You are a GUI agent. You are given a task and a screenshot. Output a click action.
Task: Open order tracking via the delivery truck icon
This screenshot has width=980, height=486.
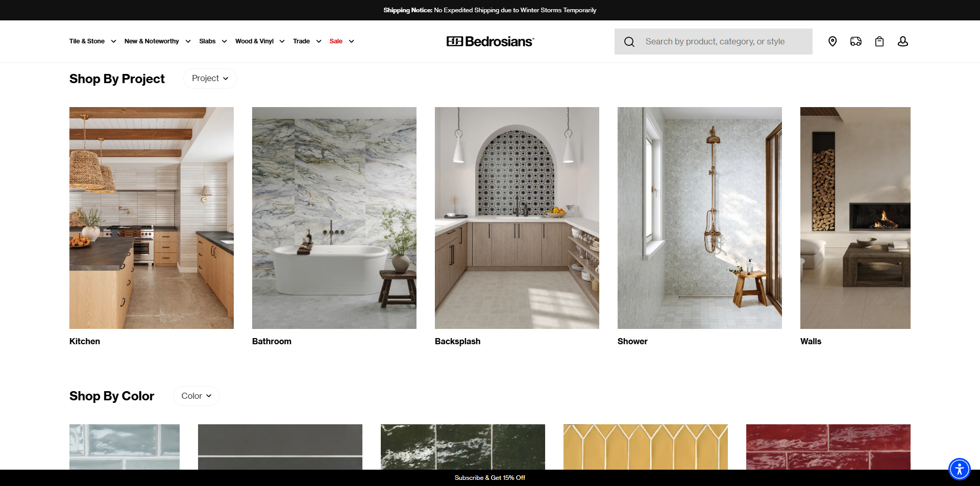pos(855,41)
